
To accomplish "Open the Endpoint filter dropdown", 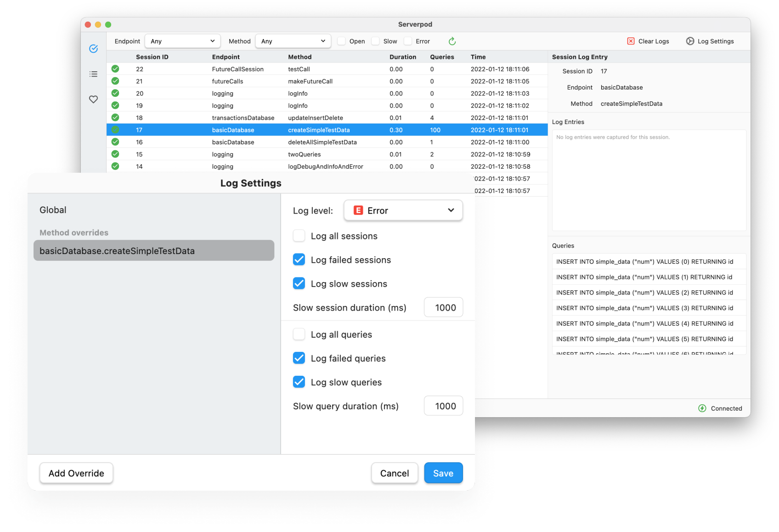I will pos(182,41).
